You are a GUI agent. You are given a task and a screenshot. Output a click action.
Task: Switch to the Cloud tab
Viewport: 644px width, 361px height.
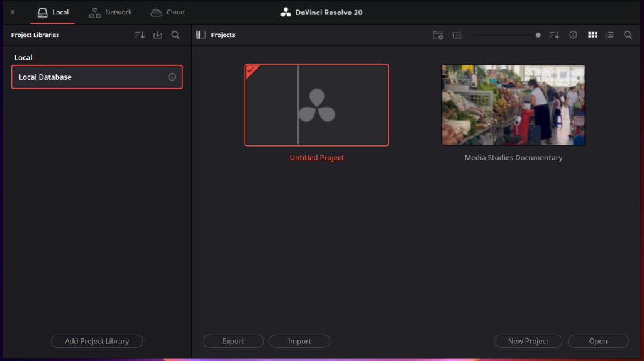coord(167,13)
